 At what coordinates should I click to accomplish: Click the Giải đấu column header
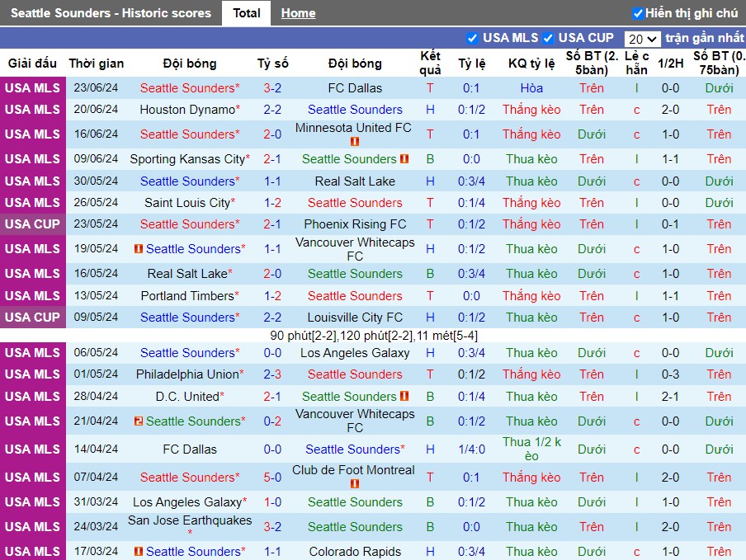click(32, 64)
